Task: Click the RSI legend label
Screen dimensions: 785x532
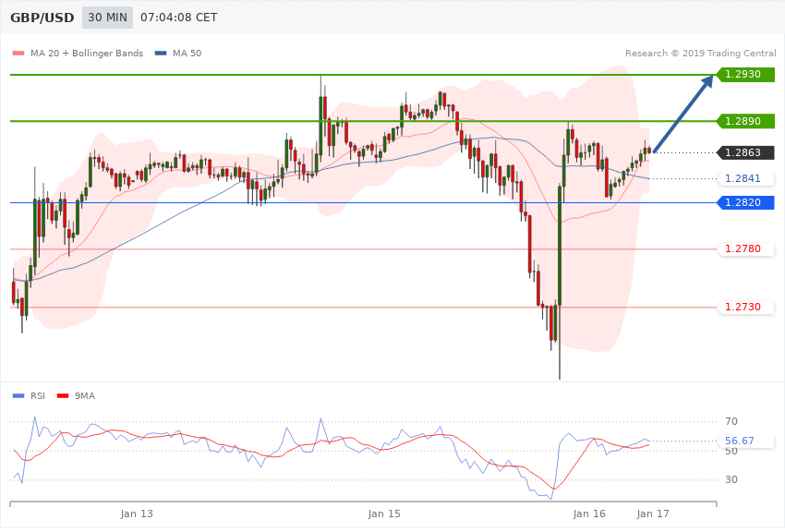Action: click(x=38, y=396)
